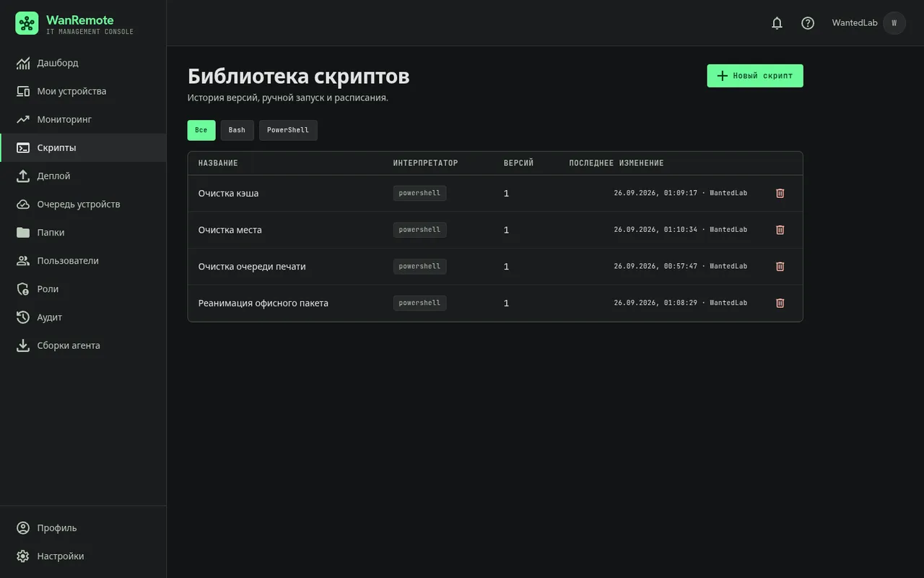This screenshot has height=578, width=924.
Task: Click the Пользователи people icon
Action: click(x=23, y=260)
